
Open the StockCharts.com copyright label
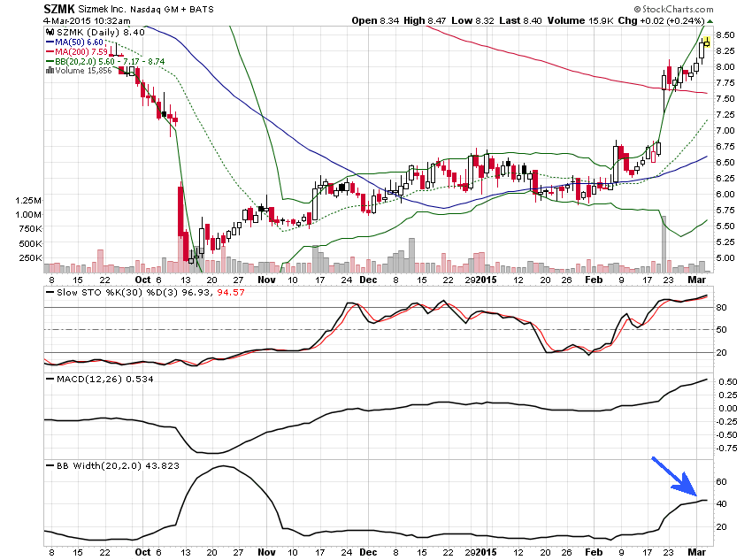click(x=673, y=9)
